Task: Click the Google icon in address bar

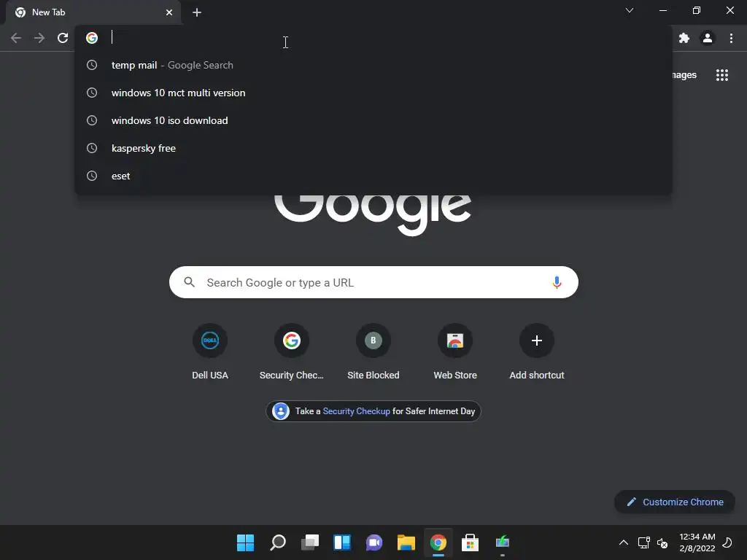Action: click(x=92, y=38)
